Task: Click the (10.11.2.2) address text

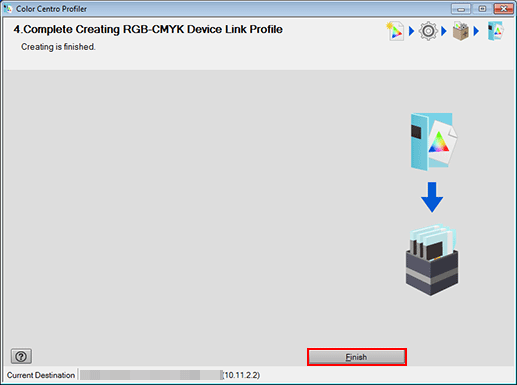Action: pos(241,375)
